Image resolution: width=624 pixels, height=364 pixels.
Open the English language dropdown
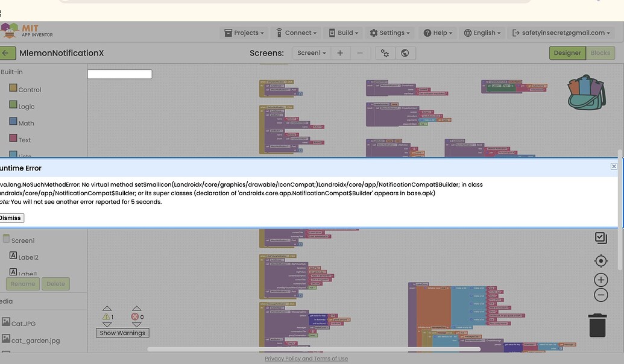482,33
